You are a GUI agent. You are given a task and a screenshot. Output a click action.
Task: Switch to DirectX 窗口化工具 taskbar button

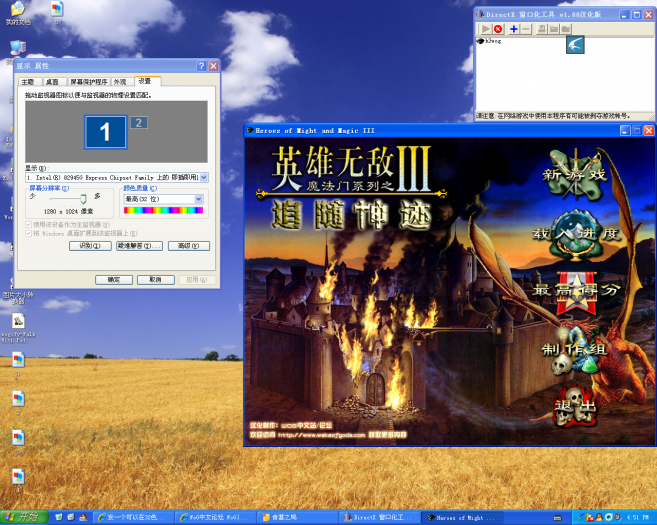[379, 517]
